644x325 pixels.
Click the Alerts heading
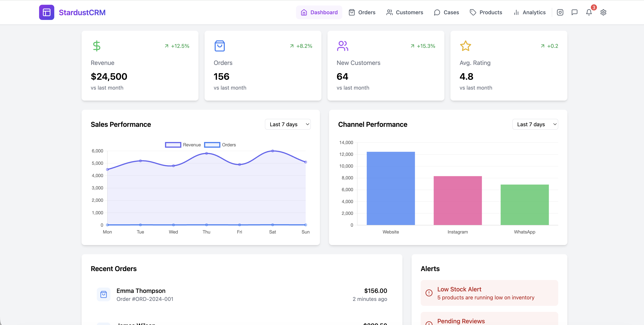(x=430, y=269)
